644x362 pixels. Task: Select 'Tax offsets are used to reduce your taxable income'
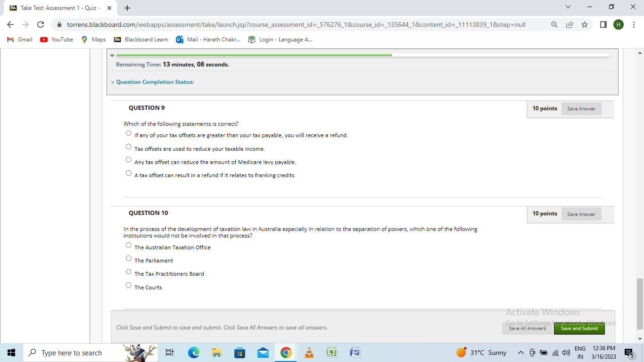[128, 147]
